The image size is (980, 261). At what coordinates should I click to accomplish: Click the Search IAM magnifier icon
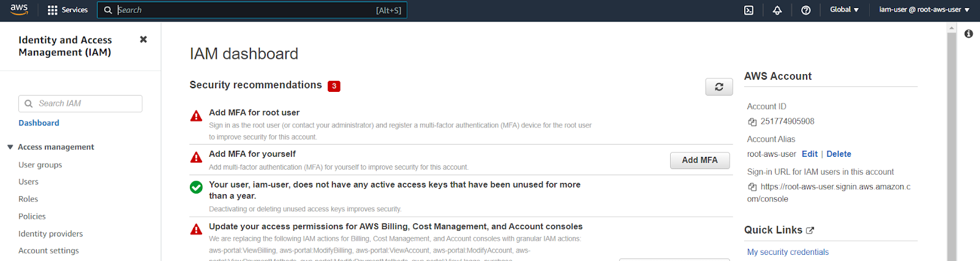(28, 104)
